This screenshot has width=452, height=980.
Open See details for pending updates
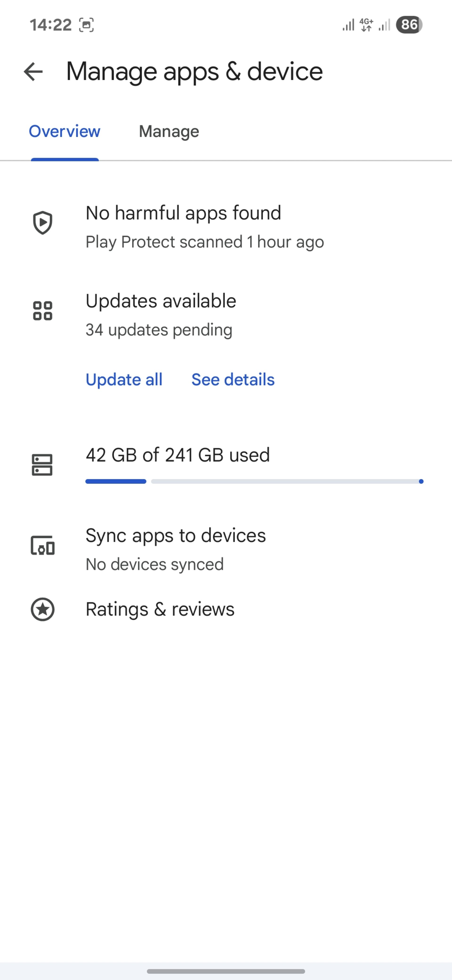tap(233, 379)
